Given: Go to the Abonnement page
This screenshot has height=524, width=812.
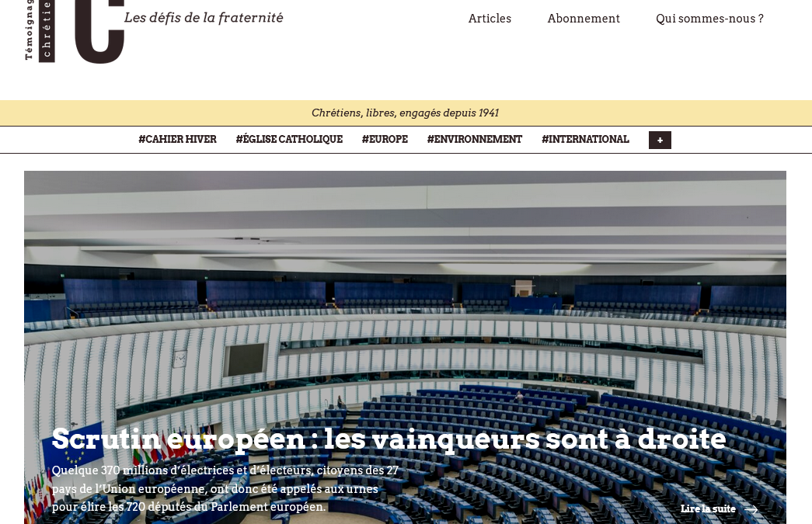Looking at the screenshot, I should [584, 19].
